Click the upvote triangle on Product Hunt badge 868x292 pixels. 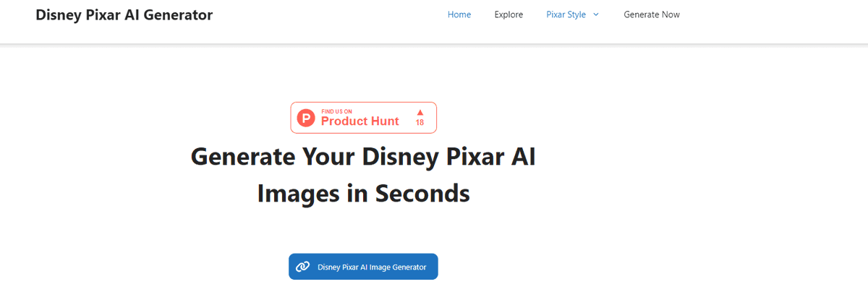click(x=420, y=112)
